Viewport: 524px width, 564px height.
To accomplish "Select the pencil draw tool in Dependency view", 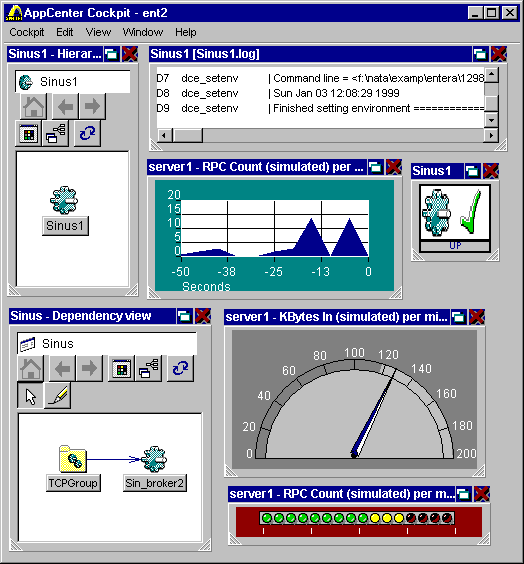I will (58, 395).
